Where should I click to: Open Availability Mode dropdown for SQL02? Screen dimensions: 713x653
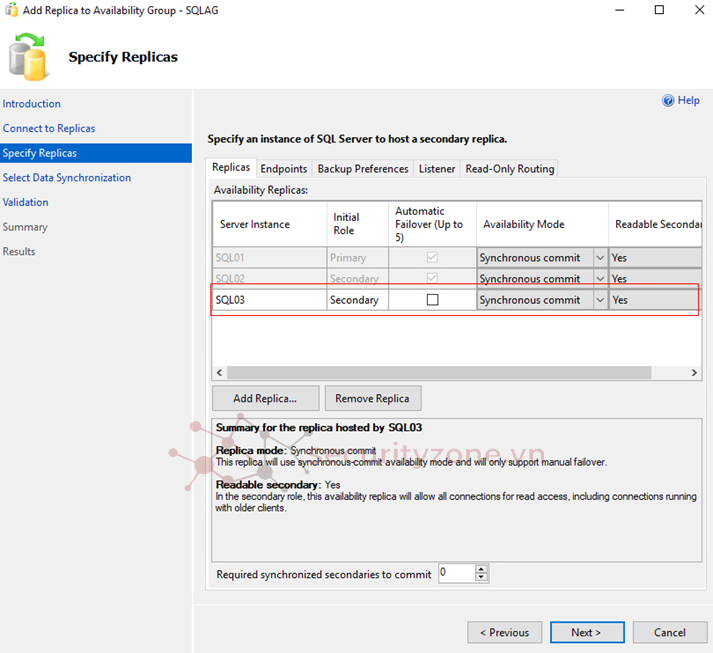(600, 279)
